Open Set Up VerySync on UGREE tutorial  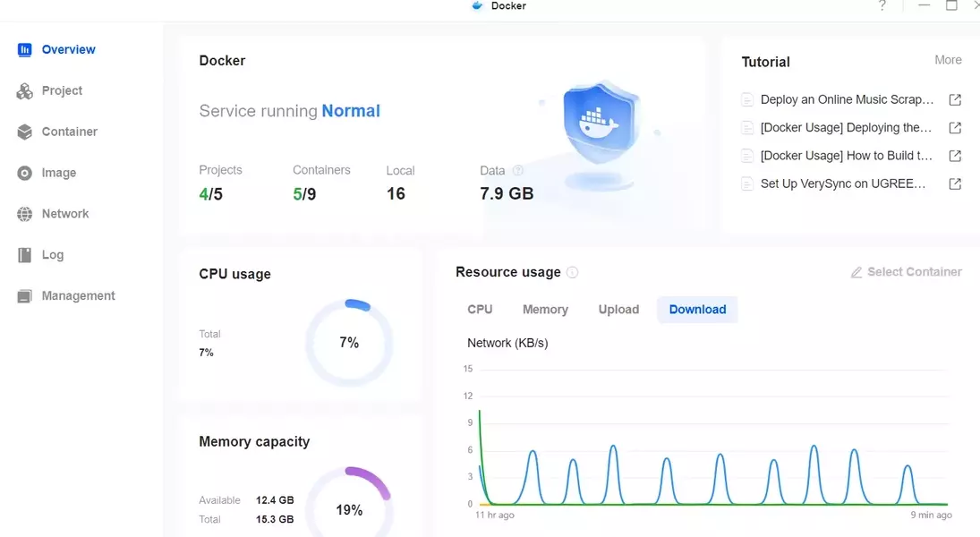[843, 183]
